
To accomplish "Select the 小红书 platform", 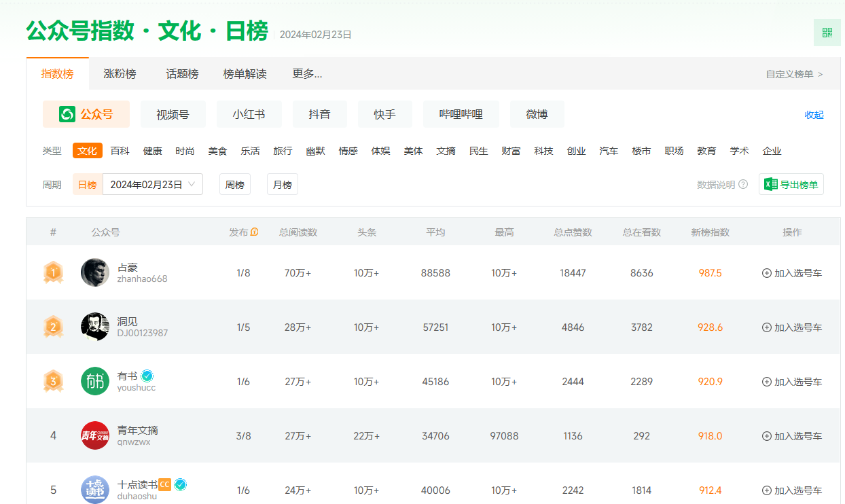I will tap(249, 114).
